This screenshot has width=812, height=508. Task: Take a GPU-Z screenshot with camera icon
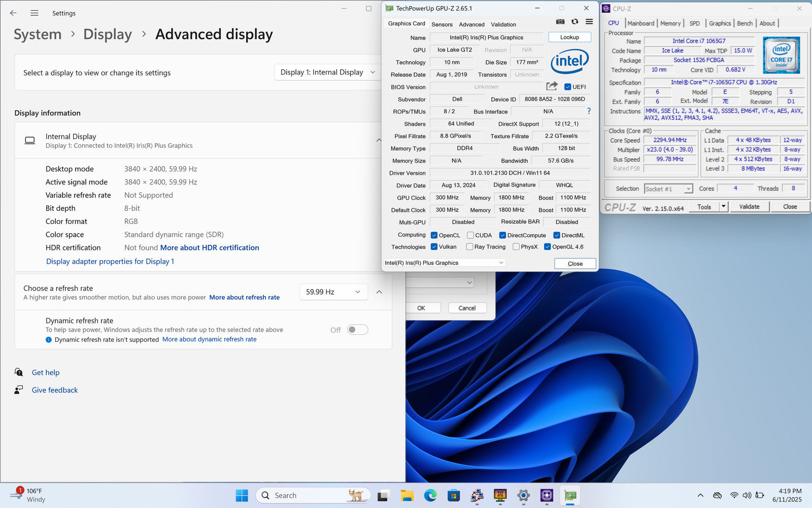560,22
